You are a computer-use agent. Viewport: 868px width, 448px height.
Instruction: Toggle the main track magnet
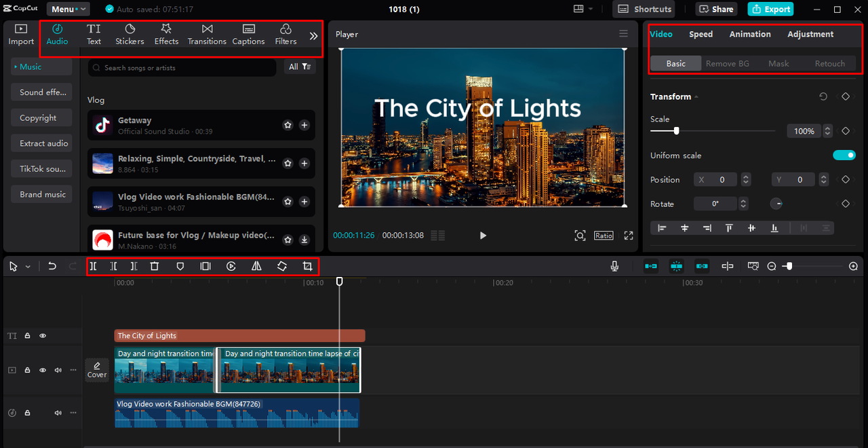tap(651, 267)
